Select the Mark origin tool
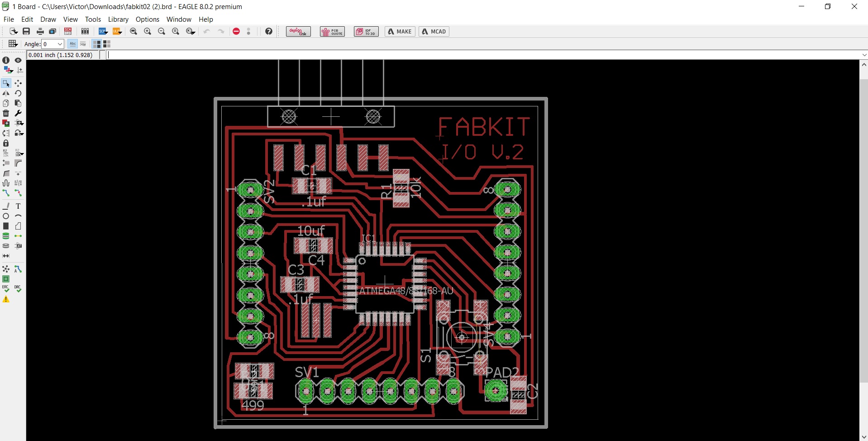Image resolution: width=868 pixels, height=441 pixels. coord(20,70)
